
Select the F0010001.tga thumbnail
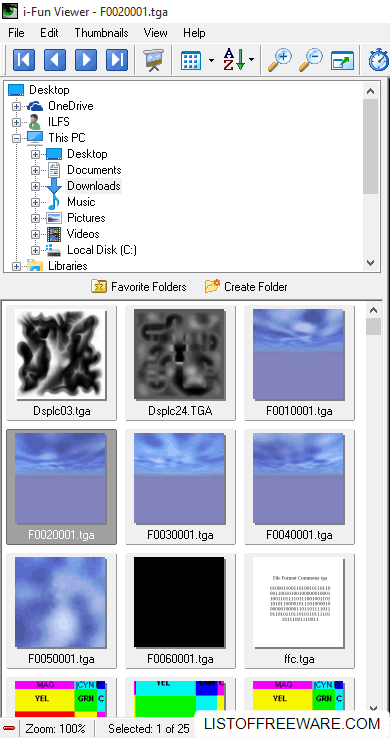tap(299, 362)
